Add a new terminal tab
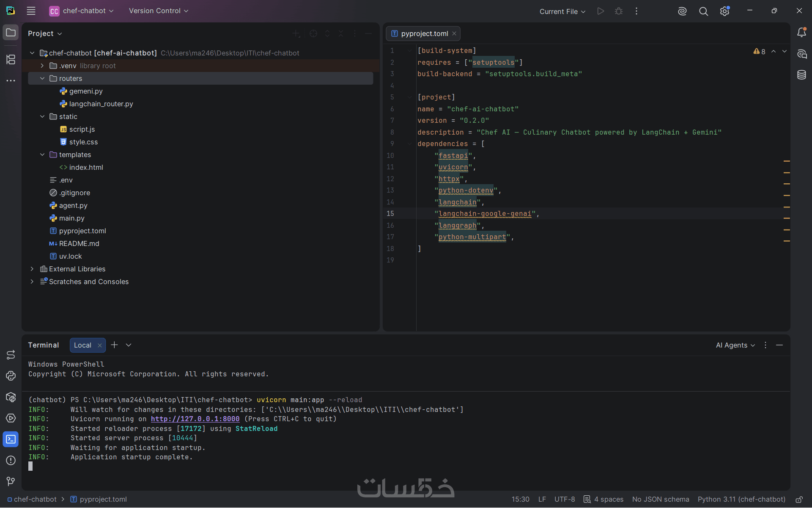 point(114,345)
